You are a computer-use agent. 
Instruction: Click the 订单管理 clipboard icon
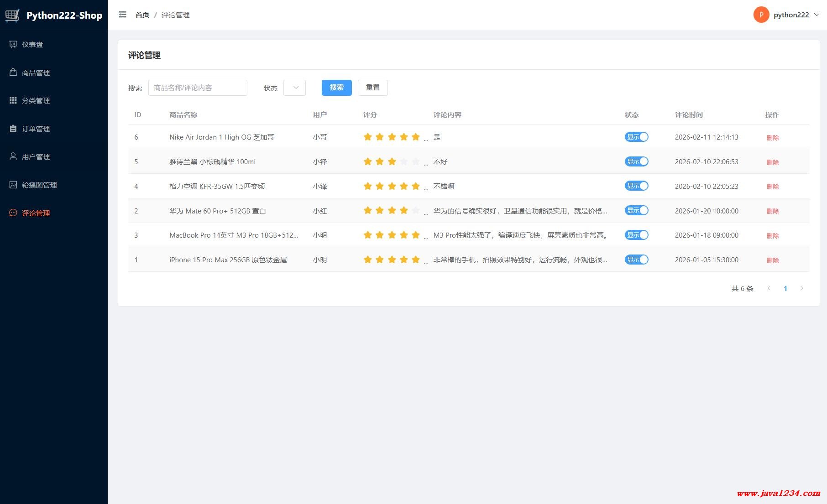pos(13,129)
